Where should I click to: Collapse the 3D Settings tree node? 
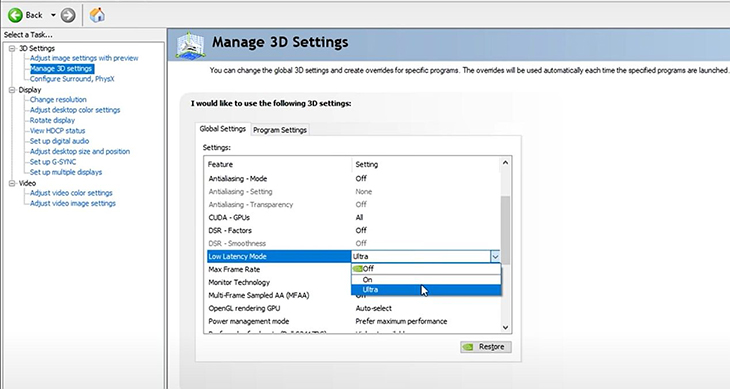coord(12,48)
